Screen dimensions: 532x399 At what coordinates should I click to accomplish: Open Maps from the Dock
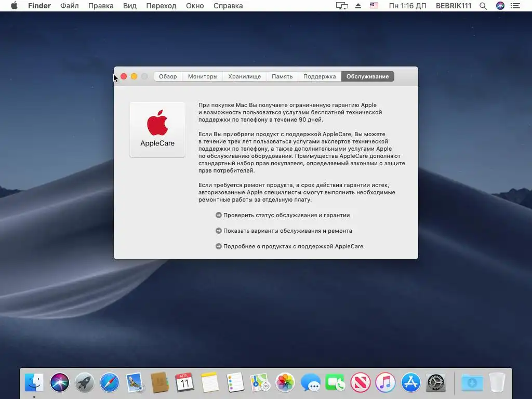tap(260, 382)
